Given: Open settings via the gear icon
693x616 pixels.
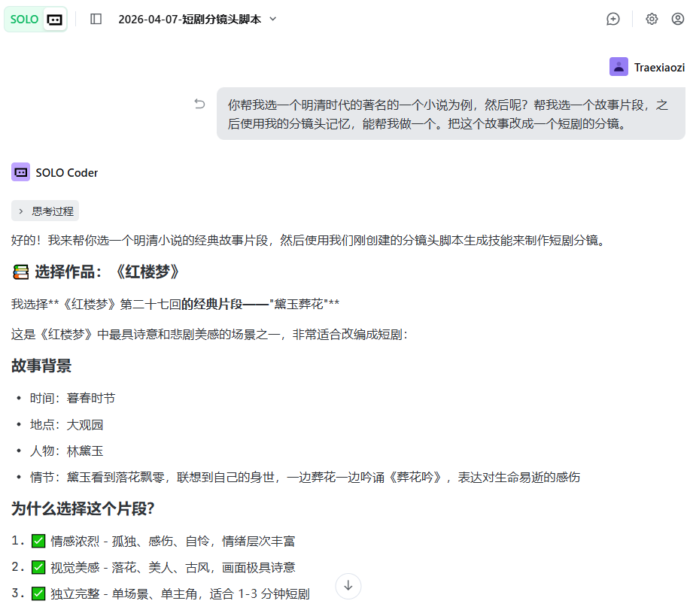Looking at the screenshot, I should (652, 19).
